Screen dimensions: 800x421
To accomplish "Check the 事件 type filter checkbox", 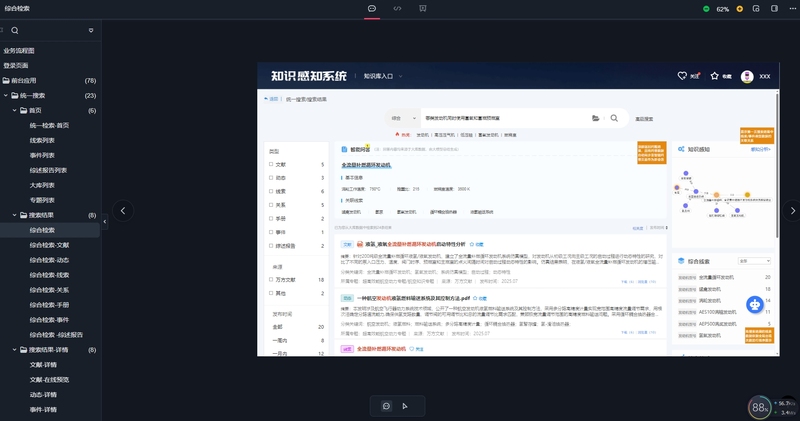I will pyautogui.click(x=271, y=232).
